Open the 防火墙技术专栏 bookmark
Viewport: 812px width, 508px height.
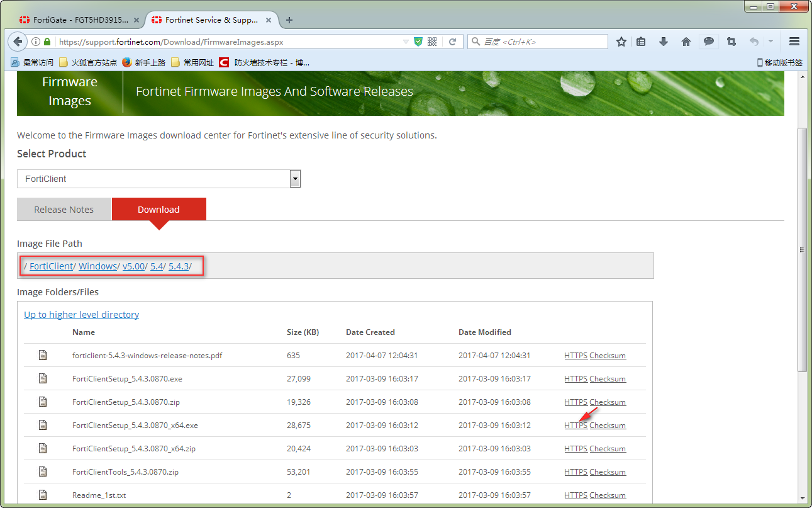(265, 62)
